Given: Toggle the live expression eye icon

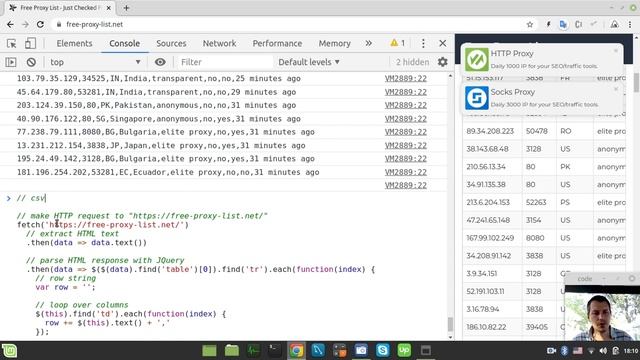Looking at the screenshot, I should pos(160,62).
